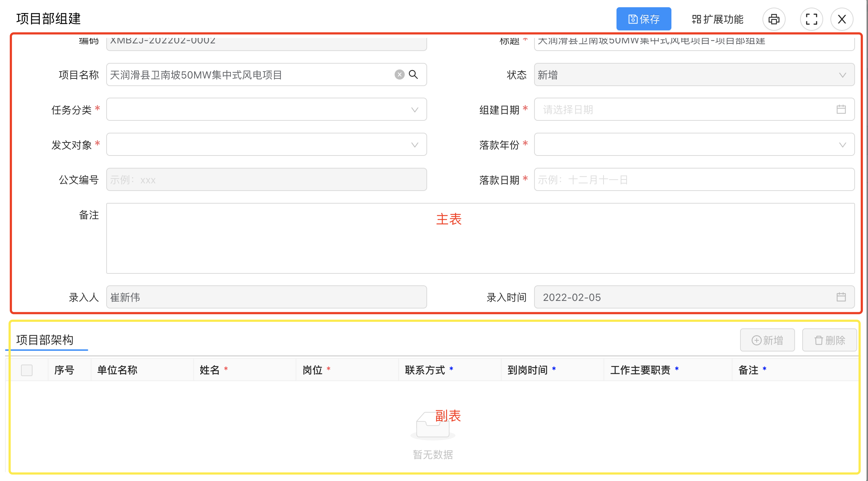Toggle fullscreen with the expand icon
Image resolution: width=868 pixels, height=481 pixels.
tap(811, 19)
